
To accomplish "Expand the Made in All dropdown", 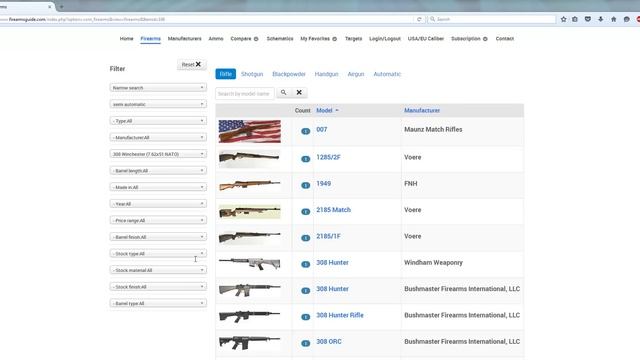I will click(158, 187).
